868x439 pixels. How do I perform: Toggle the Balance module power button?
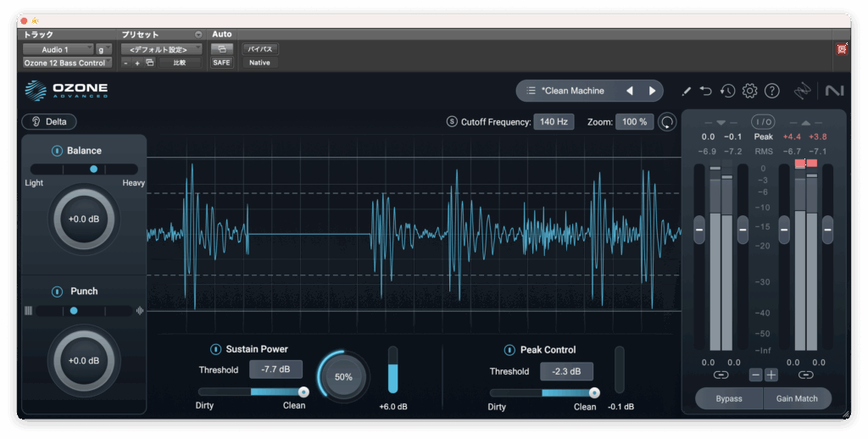tap(57, 151)
